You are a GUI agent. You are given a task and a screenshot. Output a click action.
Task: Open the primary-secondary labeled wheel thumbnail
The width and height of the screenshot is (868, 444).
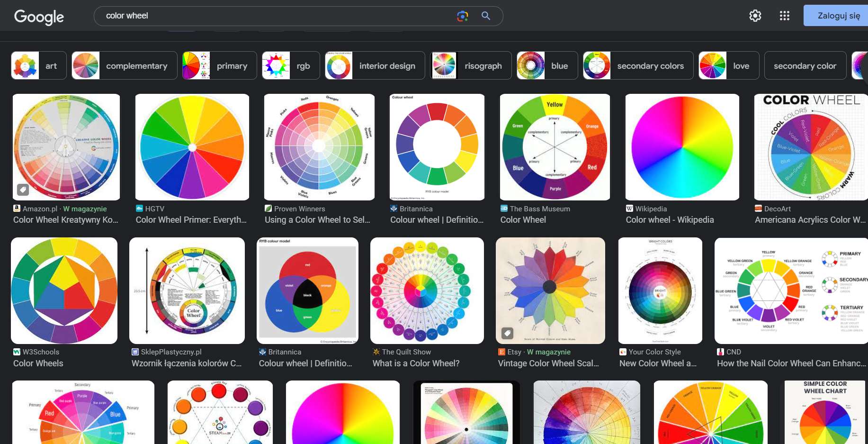point(83,412)
